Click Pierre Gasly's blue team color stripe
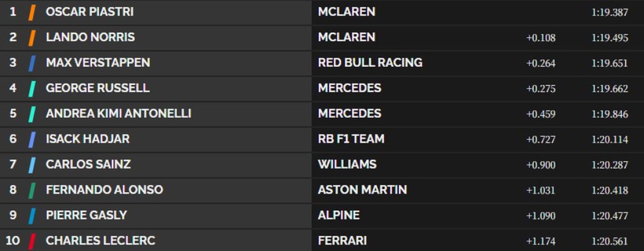The image size is (644, 251). (x=32, y=216)
